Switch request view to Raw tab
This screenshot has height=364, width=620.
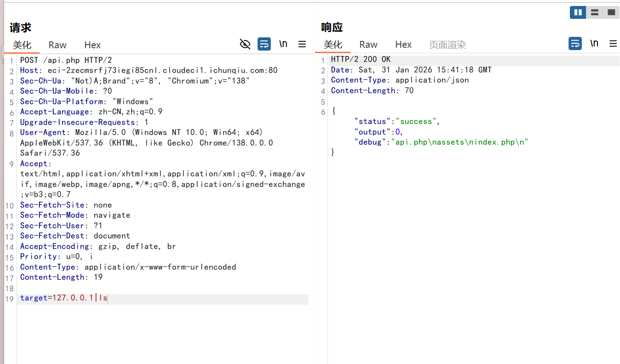click(x=57, y=45)
